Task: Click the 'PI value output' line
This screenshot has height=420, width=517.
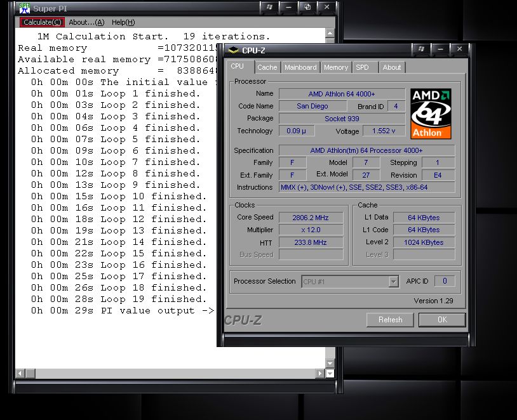Action: pos(123,311)
